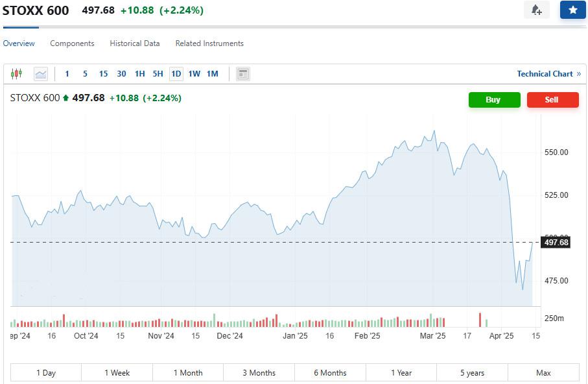This screenshot has height=384, width=588.
Task: Select 30 minute interval
Action: [x=121, y=73]
